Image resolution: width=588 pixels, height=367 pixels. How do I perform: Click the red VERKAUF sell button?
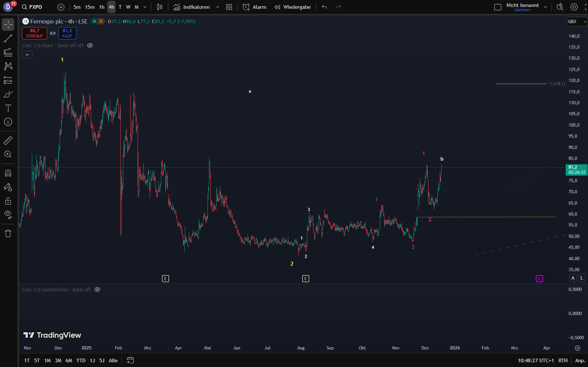click(34, 33)
